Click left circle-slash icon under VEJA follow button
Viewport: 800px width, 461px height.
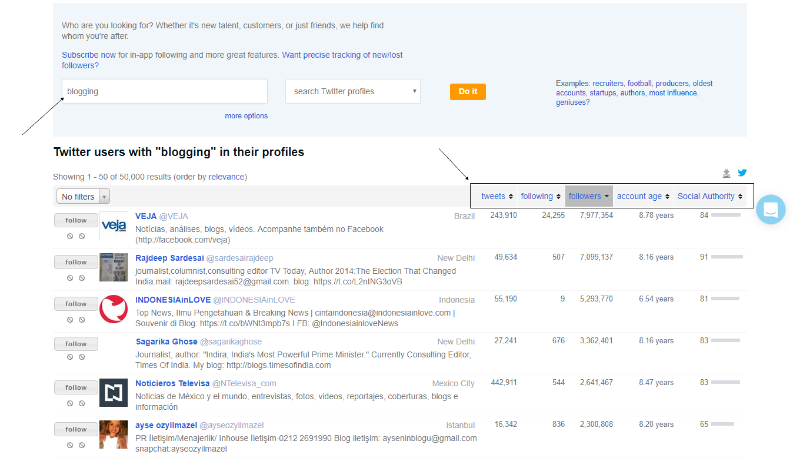70,236
